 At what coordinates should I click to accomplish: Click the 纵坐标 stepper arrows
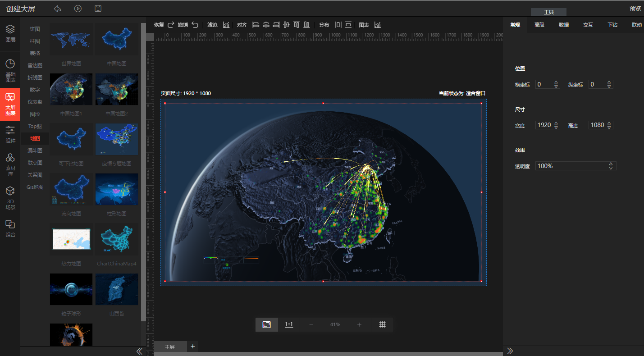click(609, 84)
